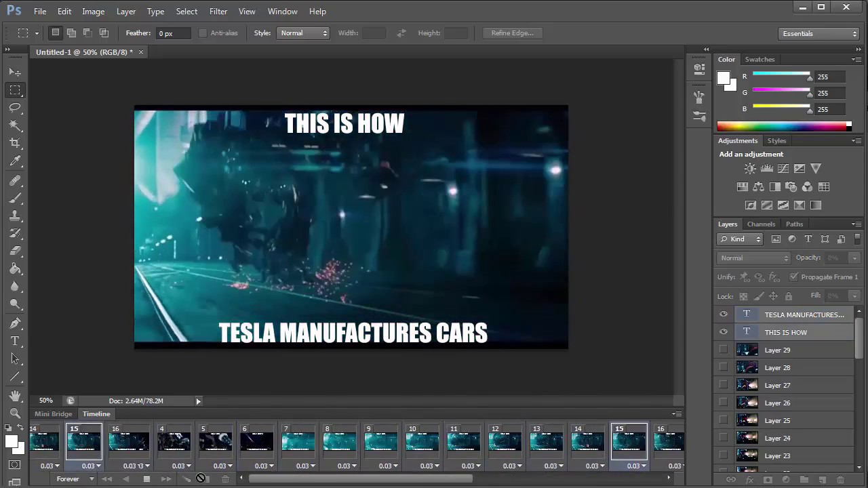The width and height of the screenshot is (868, 488).
Task: Select the Lasso tool
Action: 15,108
